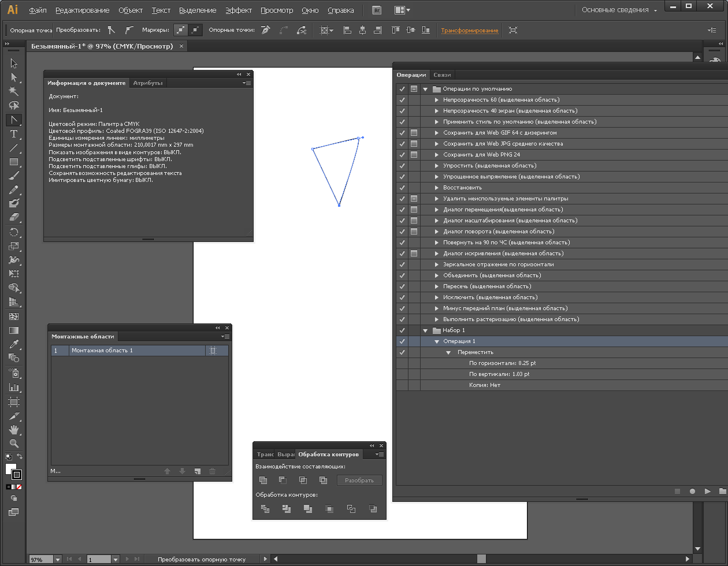This screenshot has width=728, height=566.
Task: Select the Hand tool
Action: coord(14,430)
